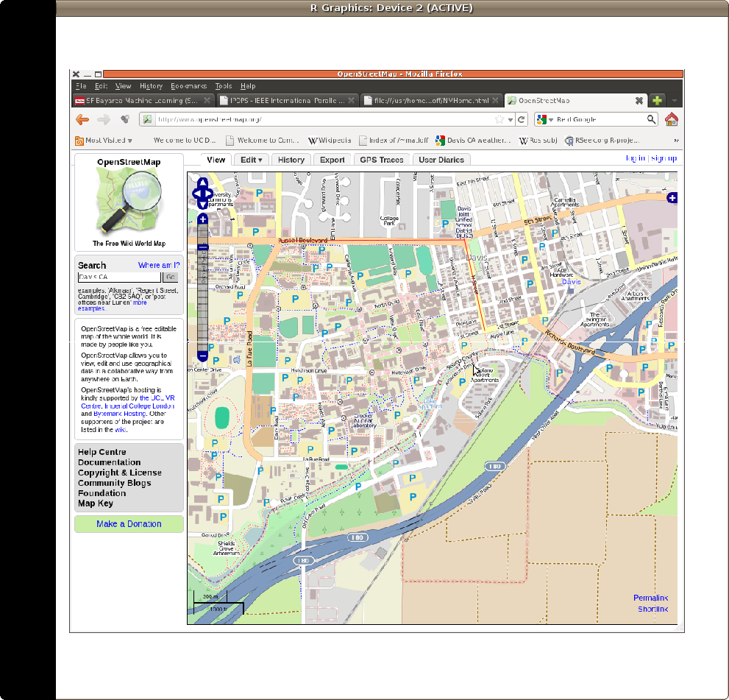Image resolution: width=729 pixels, height=700 pixels.
Task: Pan the map up with the arrow
Action: pyautogui.click(x=202, y=184)
